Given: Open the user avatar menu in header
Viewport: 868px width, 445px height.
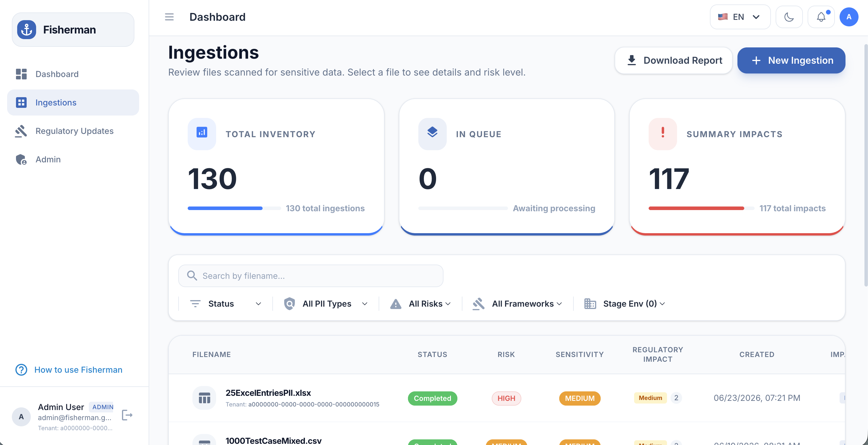Looking at the screenshot, I should click(x=848, y=17).
